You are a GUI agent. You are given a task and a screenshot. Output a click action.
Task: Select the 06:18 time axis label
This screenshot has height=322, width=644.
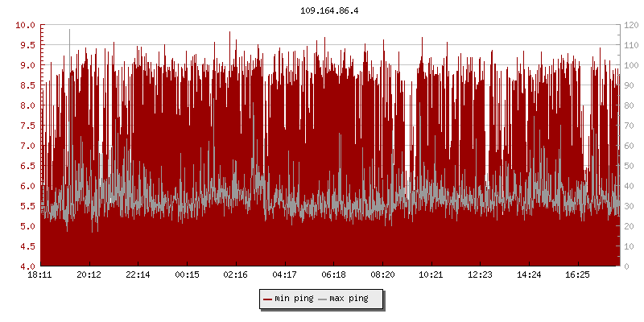333,275
